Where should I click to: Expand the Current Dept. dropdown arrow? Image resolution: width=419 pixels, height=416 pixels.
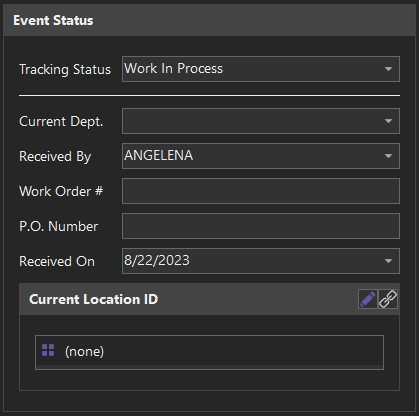coord(388,121)
